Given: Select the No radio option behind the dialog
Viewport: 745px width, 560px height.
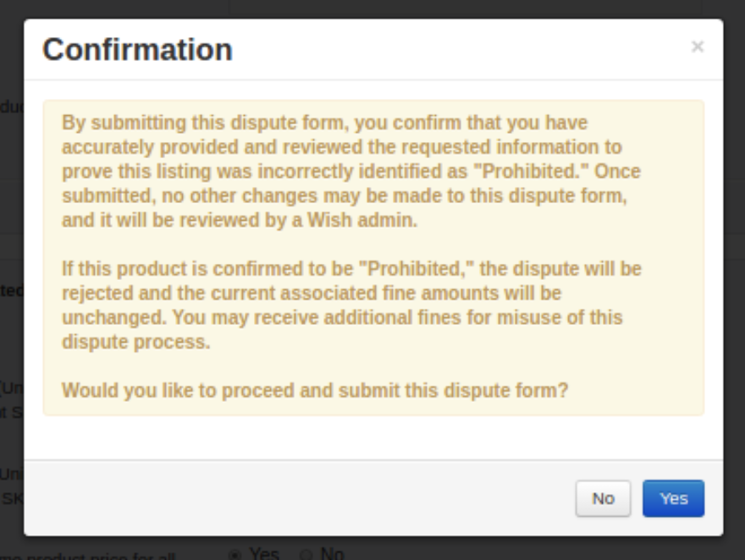Looking at the screenshot, I should pos(305,554).
